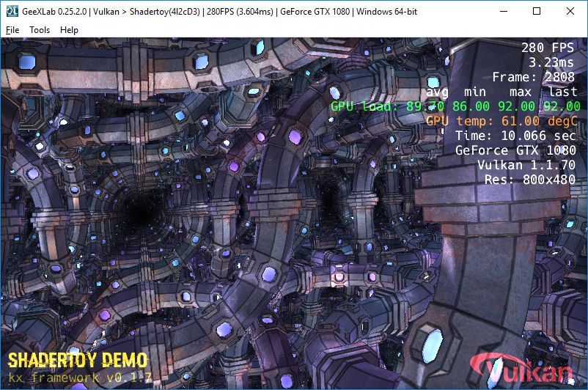Click the 'Frame: 2808' counter text
Screen dimensions: 588x390
pos(533,77)
